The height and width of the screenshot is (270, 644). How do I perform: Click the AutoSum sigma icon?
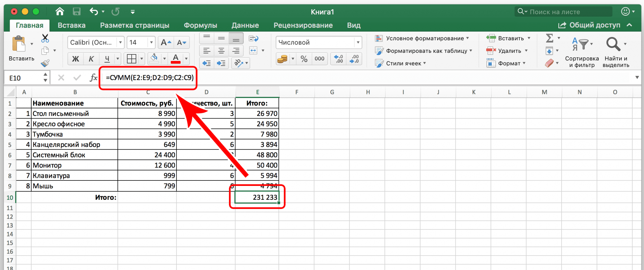click(550, 38)
